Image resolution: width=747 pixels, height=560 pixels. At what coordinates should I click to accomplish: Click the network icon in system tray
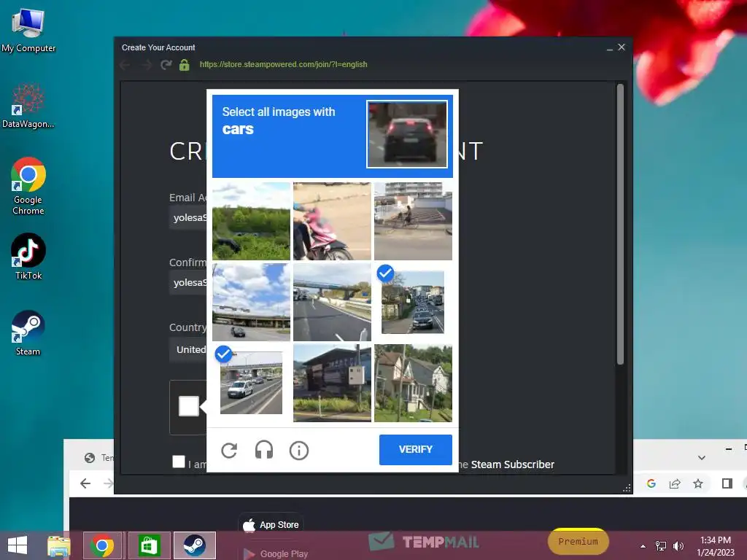click(x=661, y=546)
